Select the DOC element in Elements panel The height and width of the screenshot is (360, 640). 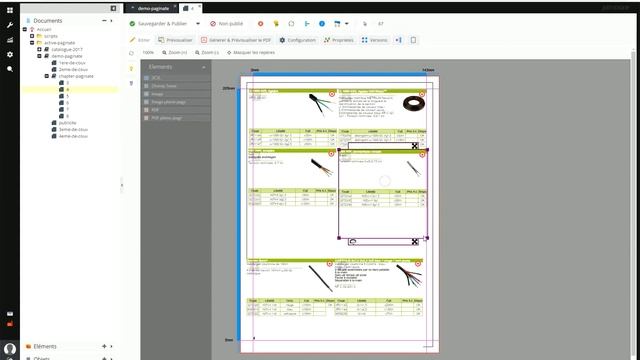[176, 78]
